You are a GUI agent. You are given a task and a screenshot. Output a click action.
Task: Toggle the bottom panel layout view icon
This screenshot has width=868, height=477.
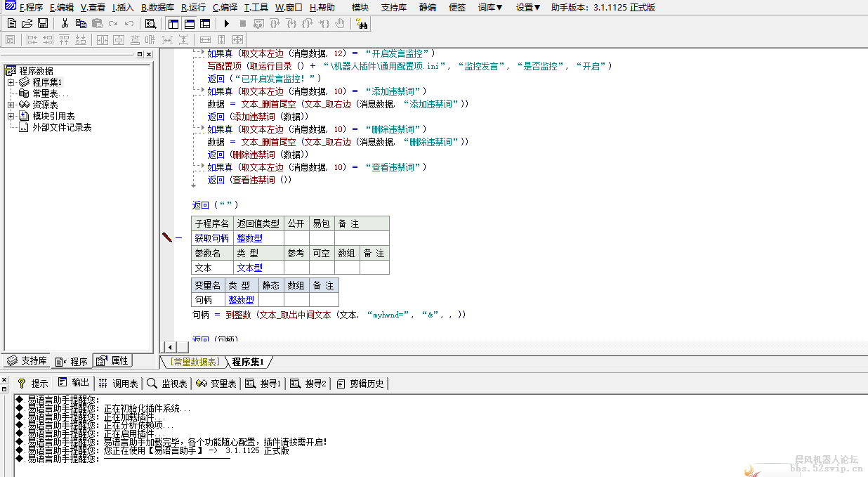(190, 23)
